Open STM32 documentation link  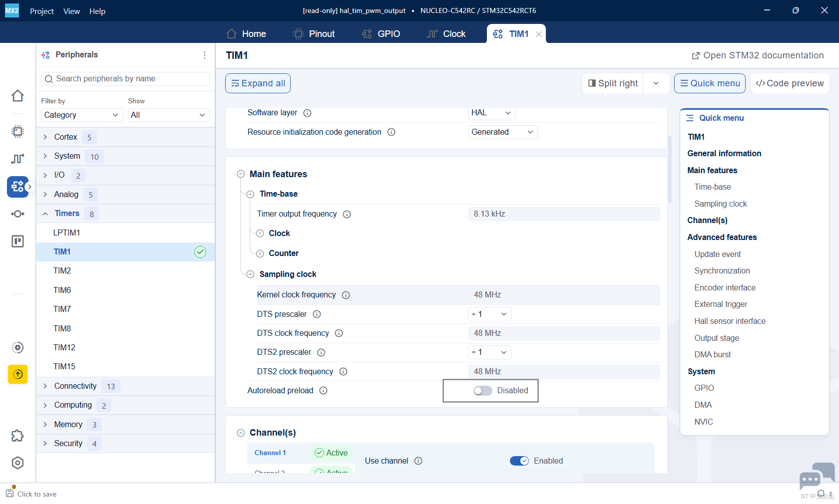(x=758, y=55)
